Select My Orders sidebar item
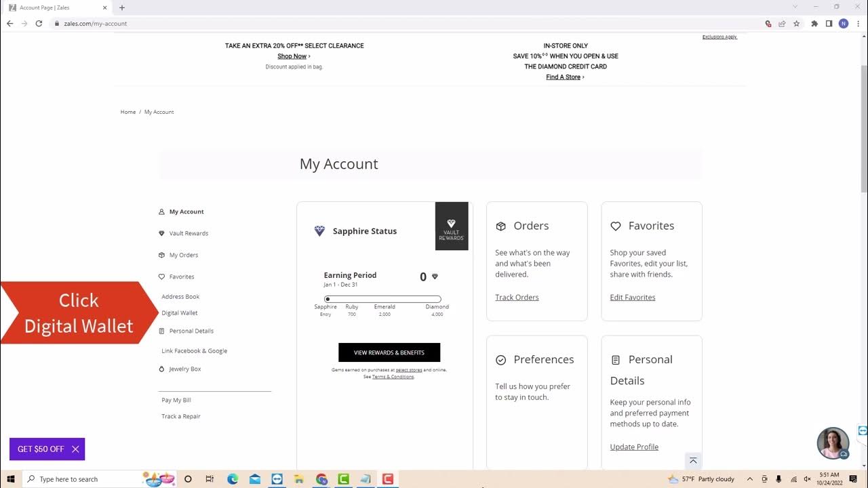Viewport: 868px width, 488px height. [183, 255]
